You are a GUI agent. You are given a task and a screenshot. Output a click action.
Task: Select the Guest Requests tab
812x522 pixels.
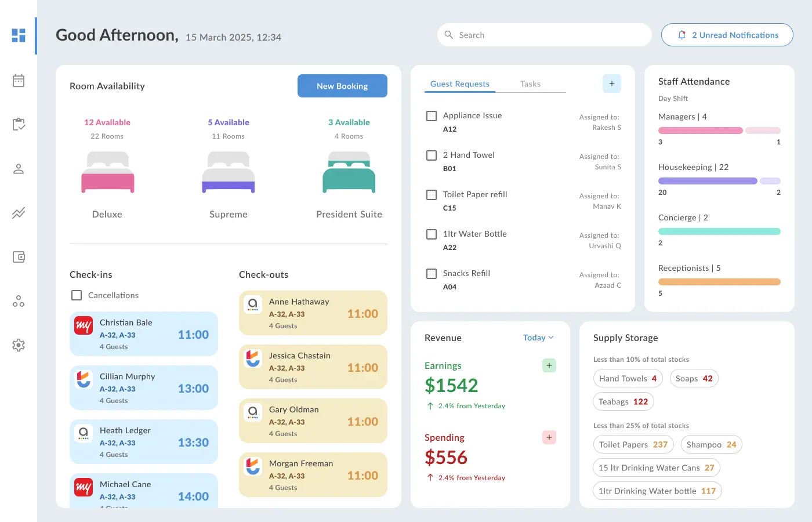[460, 84]
